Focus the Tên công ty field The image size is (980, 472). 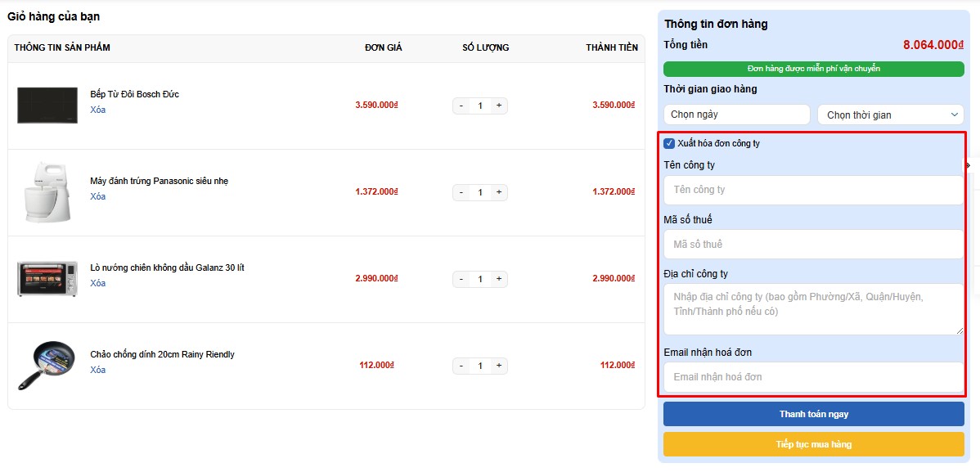coord(813,190)
